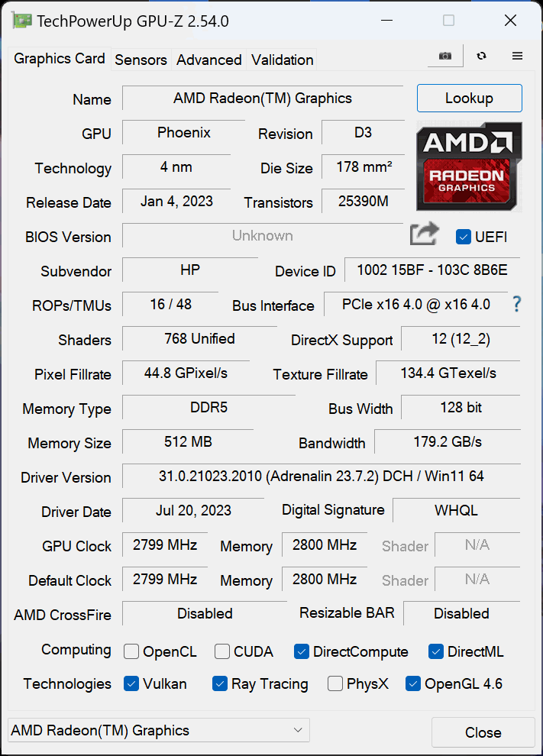The image size is (543, 756).
Task: Click the Lookup button
Action: pos(469,98)
